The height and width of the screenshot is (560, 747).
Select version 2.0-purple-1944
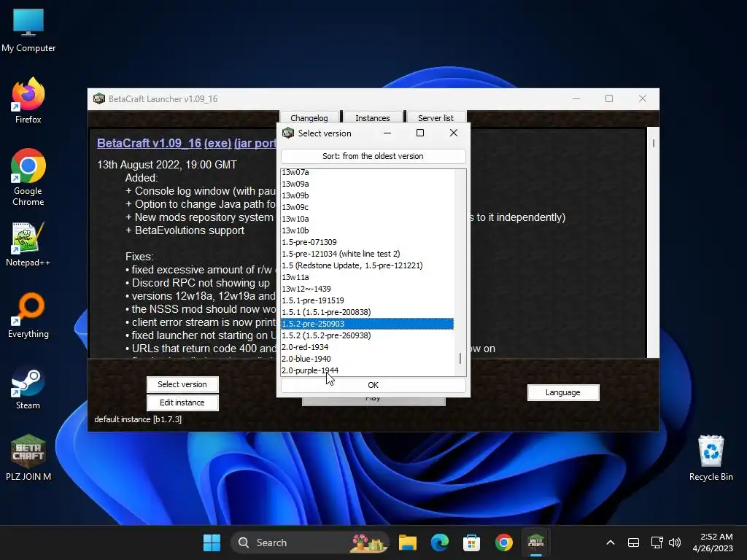(x=367, y=370)
